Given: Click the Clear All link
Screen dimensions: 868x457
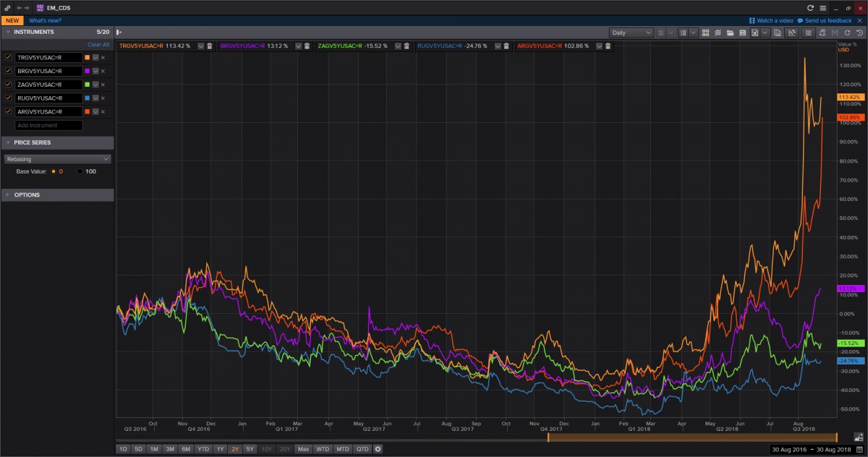Looking at the screenshot, I should click(x=98, y=44).
